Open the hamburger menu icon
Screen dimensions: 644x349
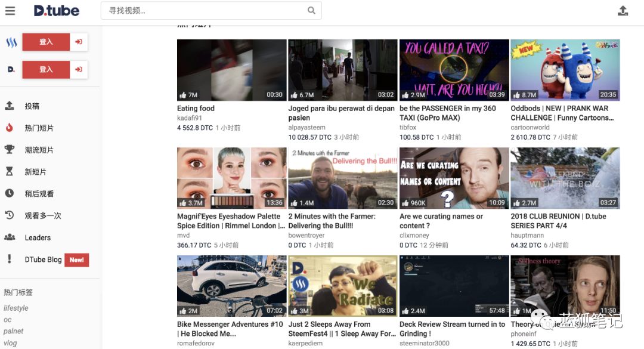tap(10, 11)
